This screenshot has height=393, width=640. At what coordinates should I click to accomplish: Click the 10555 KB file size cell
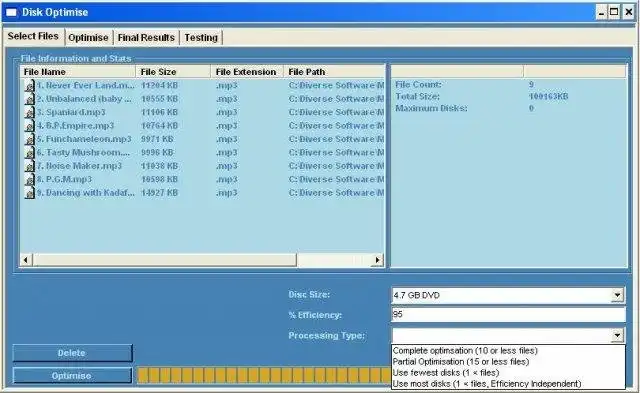coord(159,99)
